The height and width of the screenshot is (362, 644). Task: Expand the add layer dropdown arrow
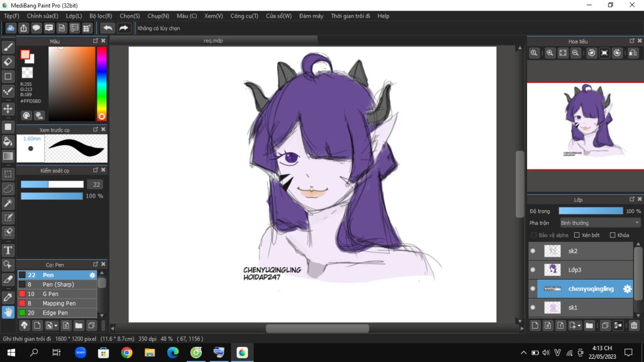click(579, 326)
